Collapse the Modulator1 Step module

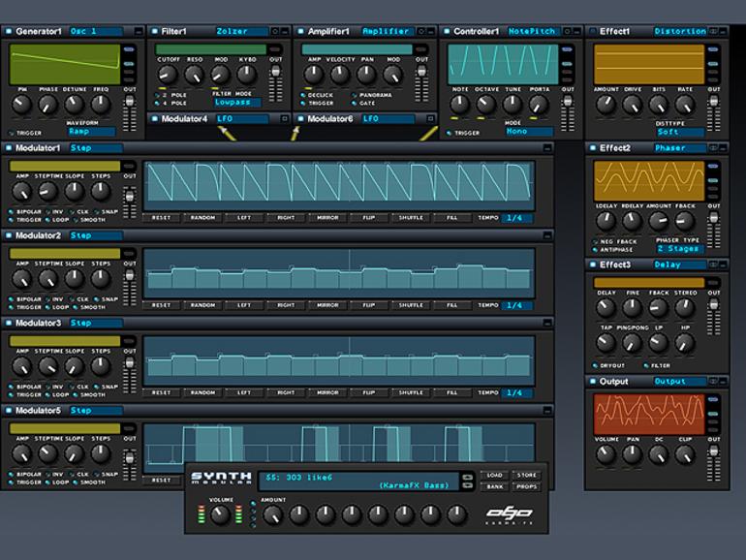[547, 148]
